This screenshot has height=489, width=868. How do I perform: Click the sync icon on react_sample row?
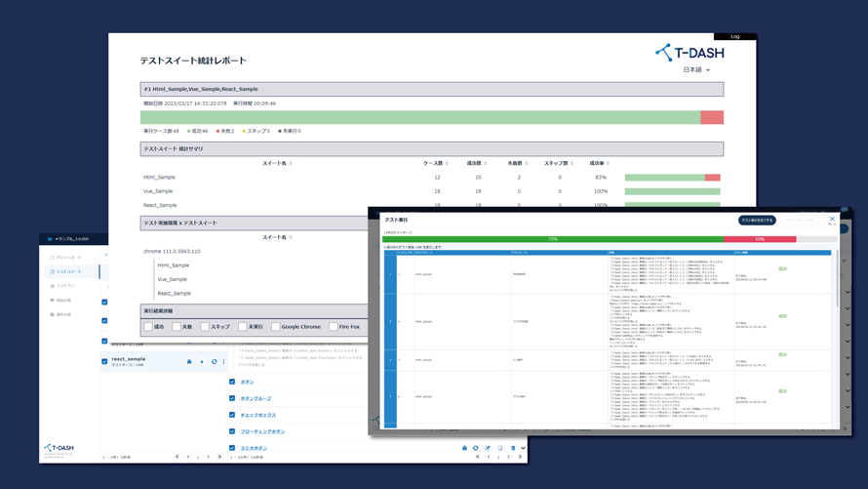pos(214,362)
